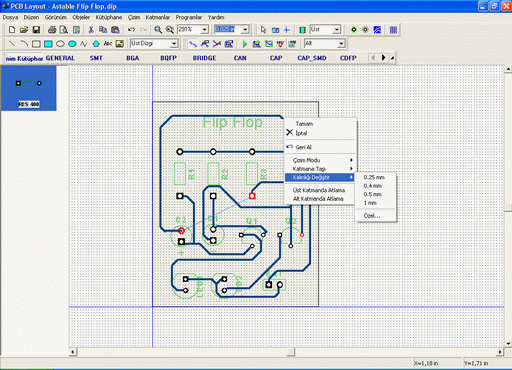This screenshot has height=370, width=512.
Task: Click the Zoom in magnifier icon
Action: click(158, 30)
